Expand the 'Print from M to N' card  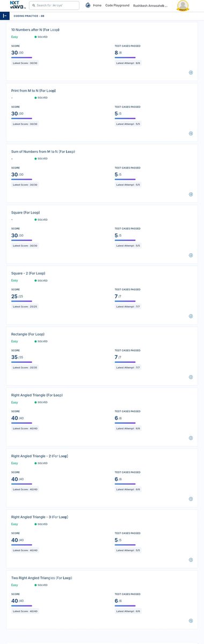pos(191,134)
